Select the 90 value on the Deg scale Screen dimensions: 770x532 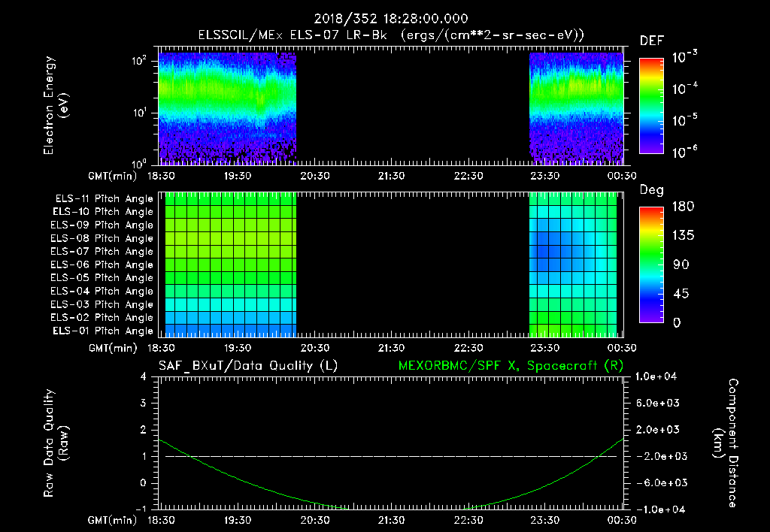(680, 264)
